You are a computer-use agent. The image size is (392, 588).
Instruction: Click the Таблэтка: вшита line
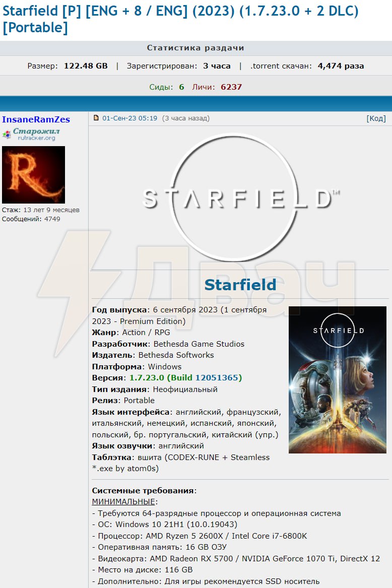pos(181,463)
